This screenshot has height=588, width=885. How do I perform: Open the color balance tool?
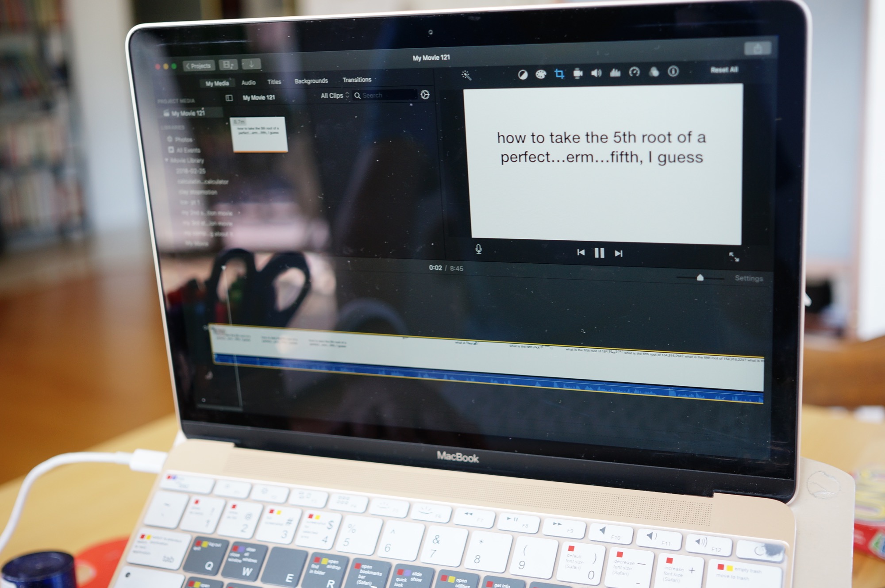tap(523, 75)
